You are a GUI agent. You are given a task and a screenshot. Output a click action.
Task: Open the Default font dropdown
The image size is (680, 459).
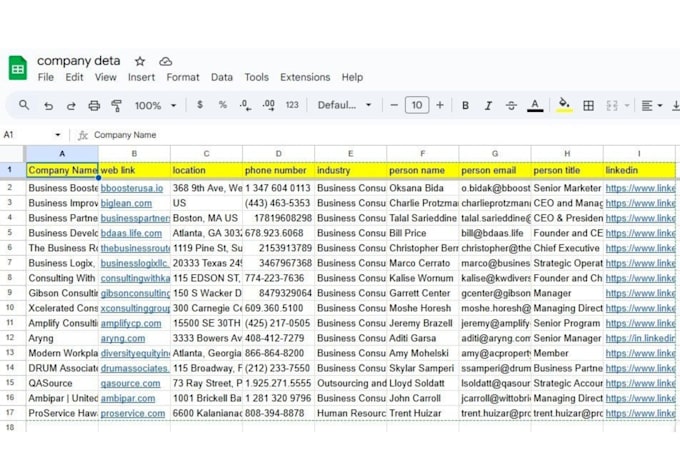pos(344,105)
